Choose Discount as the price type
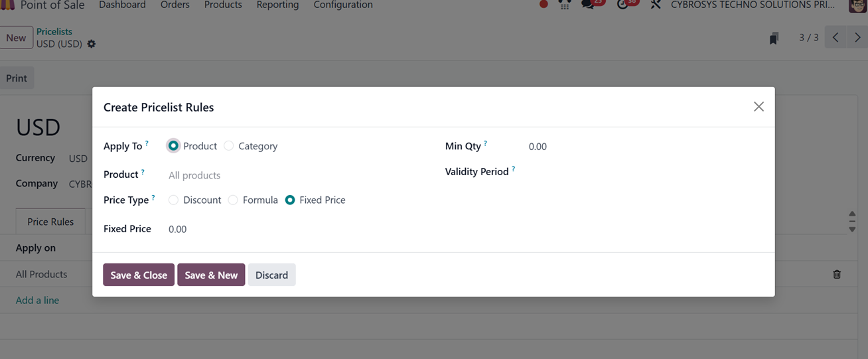Image resolution: width=868 pixels, height=359 pixels. 173,200
